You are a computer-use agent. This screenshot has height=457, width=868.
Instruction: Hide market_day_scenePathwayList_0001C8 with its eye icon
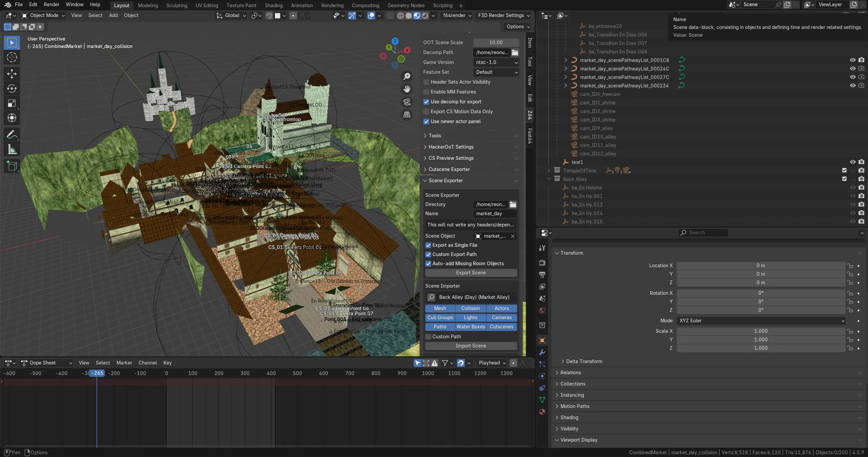click(x=853, y=60)
